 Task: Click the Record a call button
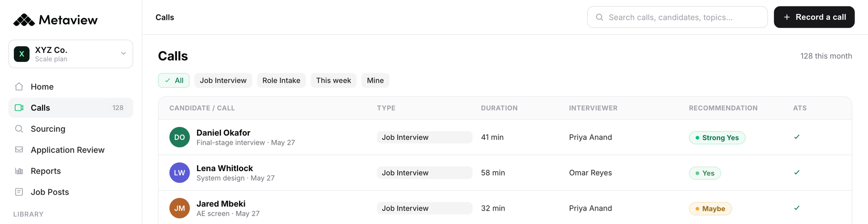814,17
